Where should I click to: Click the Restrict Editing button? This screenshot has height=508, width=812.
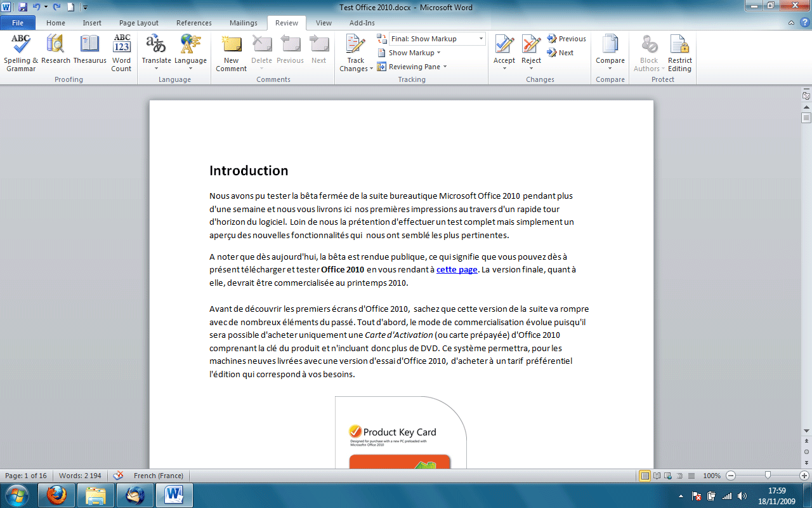[x=679, y=53]
